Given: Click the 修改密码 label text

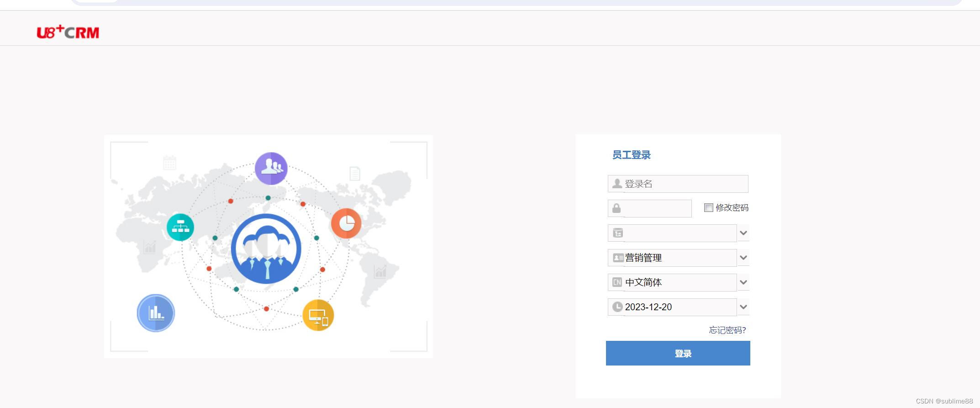Looking at the screenshot, I should point(732,208).
